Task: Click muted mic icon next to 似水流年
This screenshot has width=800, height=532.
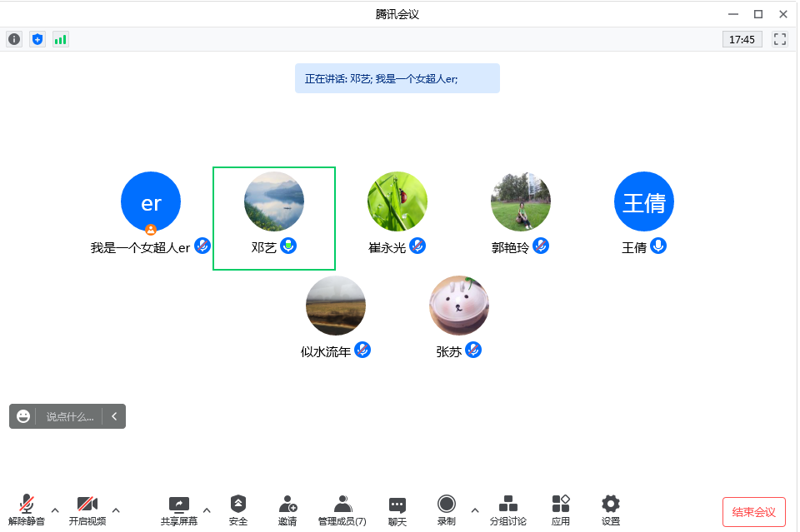Action: coord(362,350)
